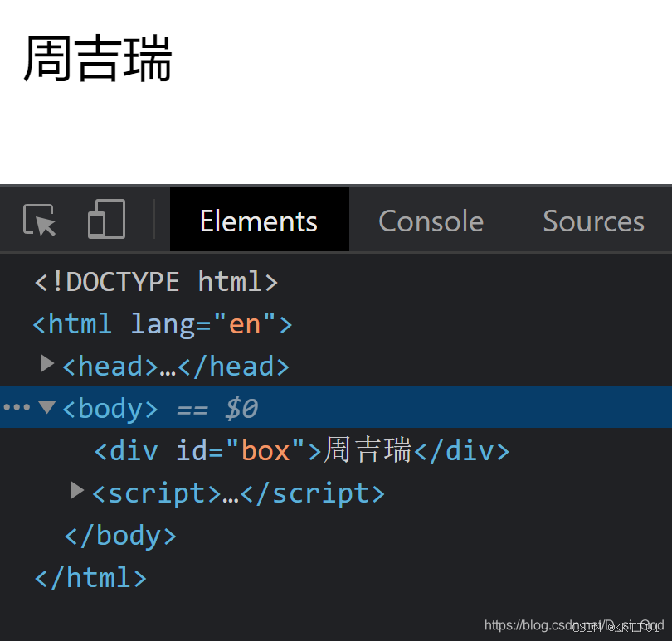Select the closing </body> tag
This screenshot has height=641, width=672.
(x=120, y=536)
